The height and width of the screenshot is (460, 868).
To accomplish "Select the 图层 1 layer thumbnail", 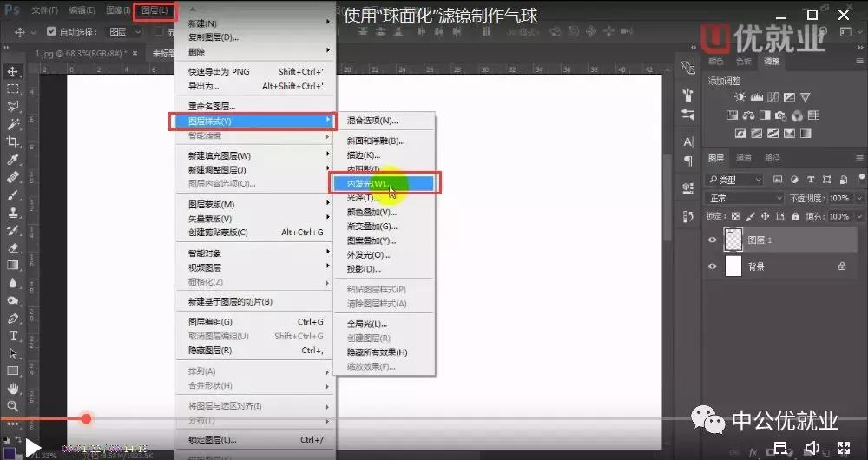I will (733, 240).
